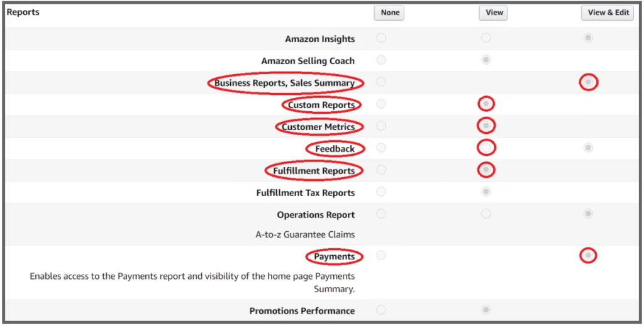The width and height of the screenshot is (644, 328).
Task: Select View for Amazon Insights
Action: 486,38
